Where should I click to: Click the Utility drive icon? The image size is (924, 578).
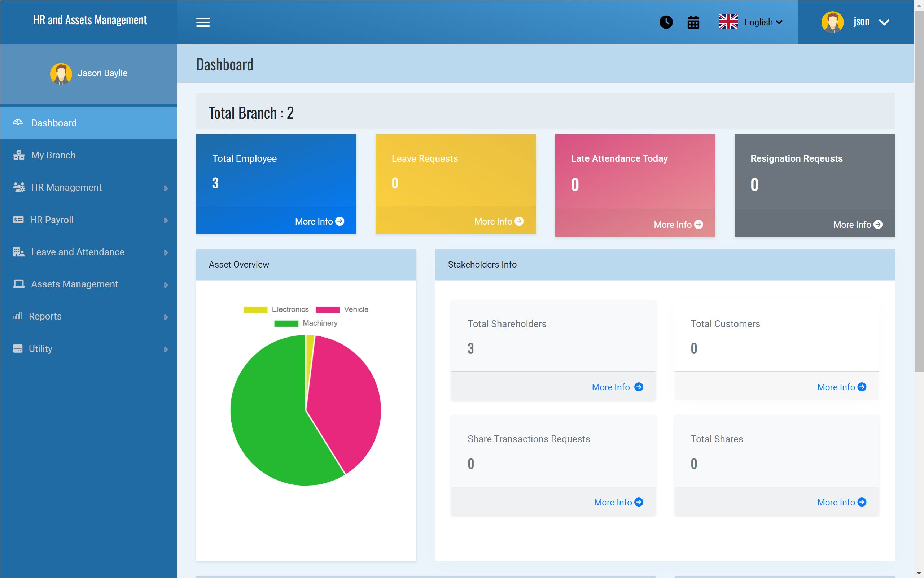[x=17, y=349]
